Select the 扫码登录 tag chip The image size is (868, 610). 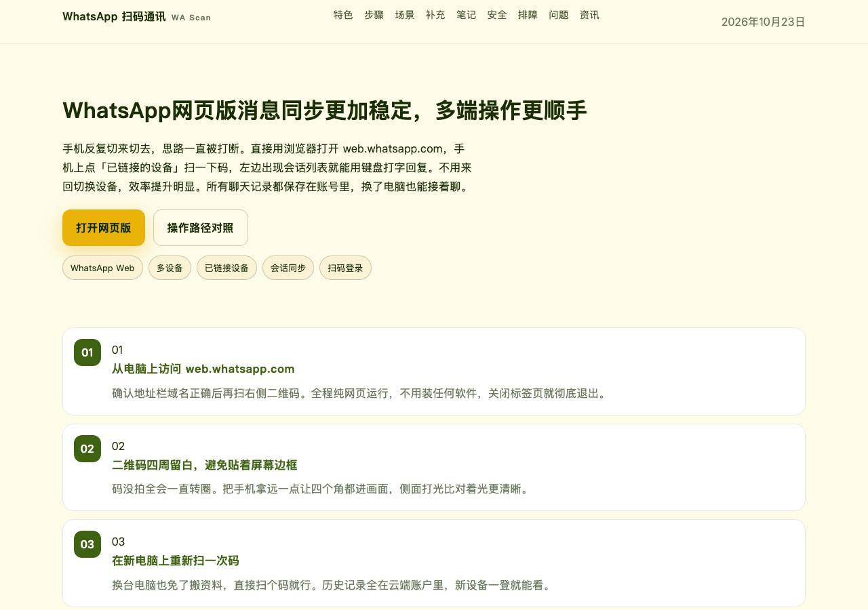pyautogui.click(x=345, y=268)
